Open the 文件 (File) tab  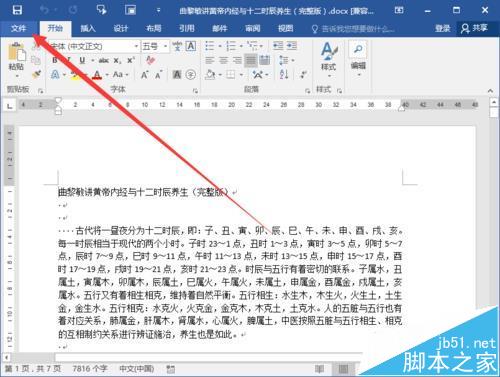tap(18, 28)
